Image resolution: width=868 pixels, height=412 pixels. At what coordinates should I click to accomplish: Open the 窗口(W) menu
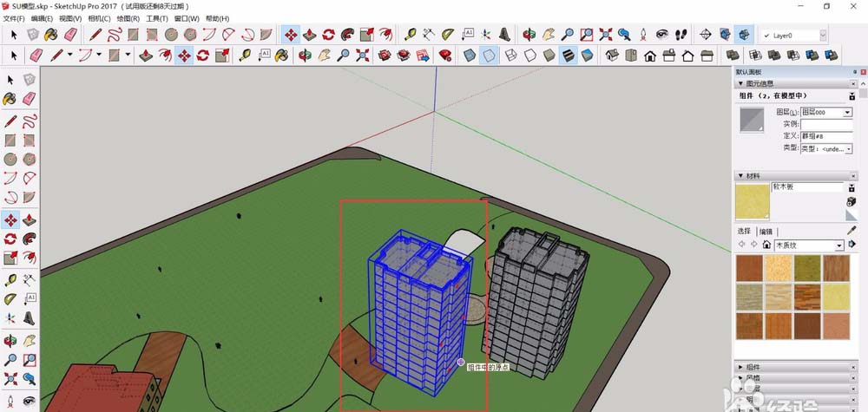tap(187, 18)
